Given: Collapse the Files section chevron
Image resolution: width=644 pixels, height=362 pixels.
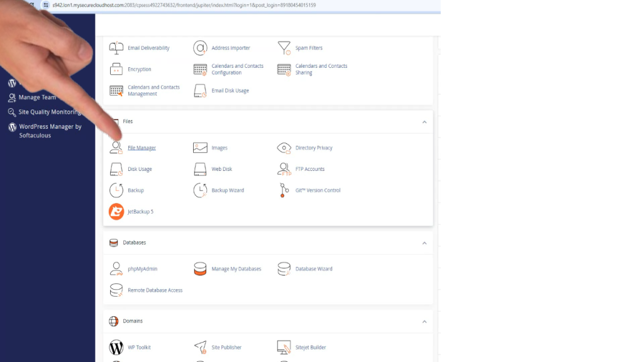Looking at the screenshot, I should tap(424, 122).
